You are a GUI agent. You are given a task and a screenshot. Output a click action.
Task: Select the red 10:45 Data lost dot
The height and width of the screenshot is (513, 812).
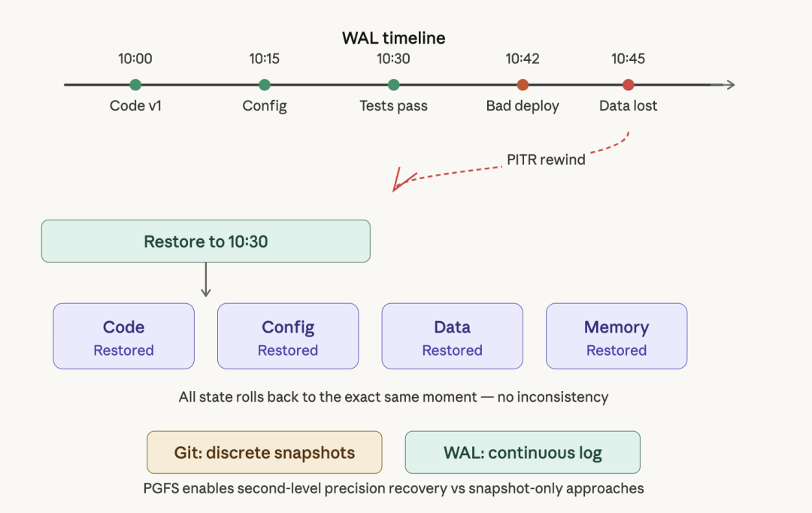pos(629,85)
